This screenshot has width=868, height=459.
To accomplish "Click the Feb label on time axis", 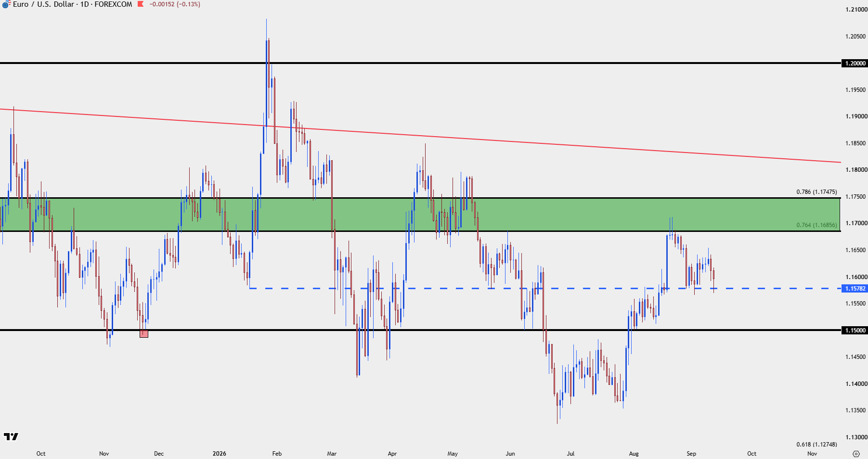I will [x=277, y=454].
